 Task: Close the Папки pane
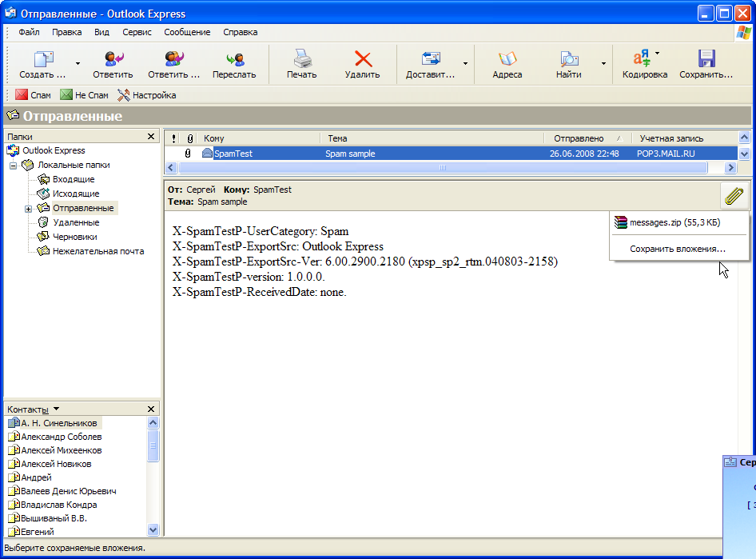click(x=151, y=137)
